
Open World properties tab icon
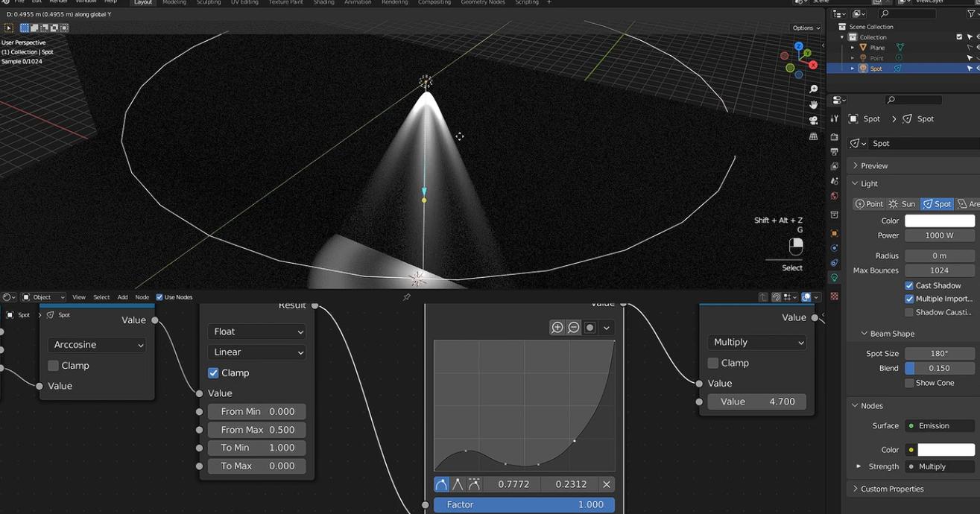(x=834, y=196)
